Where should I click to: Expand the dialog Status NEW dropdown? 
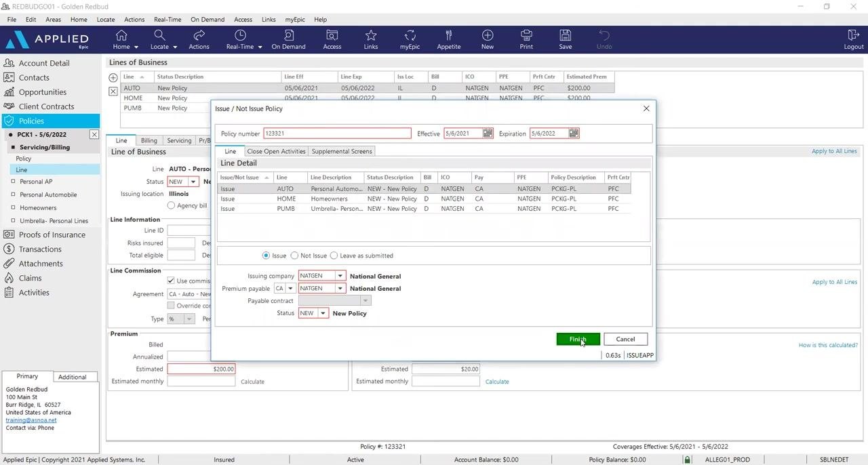tap(323, 313)
